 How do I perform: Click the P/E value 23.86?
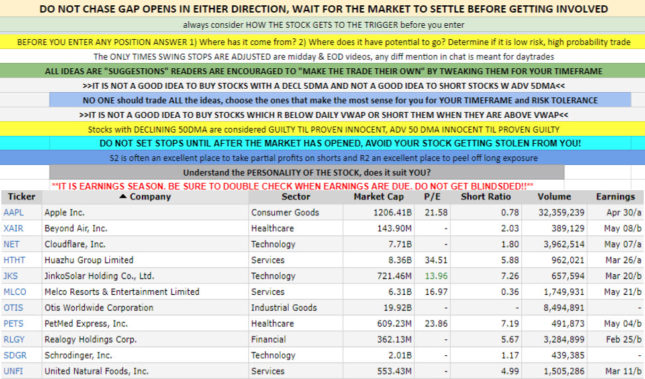click(436, 323)
